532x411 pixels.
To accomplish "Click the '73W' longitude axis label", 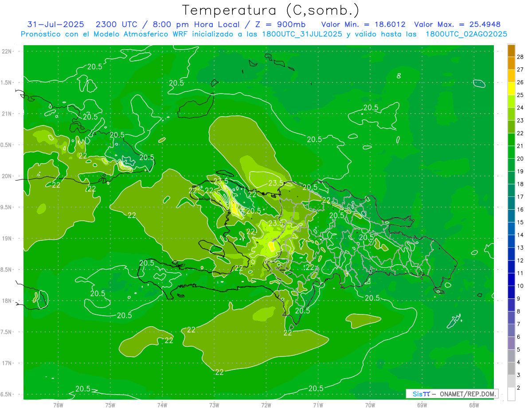I will point(214,405).
